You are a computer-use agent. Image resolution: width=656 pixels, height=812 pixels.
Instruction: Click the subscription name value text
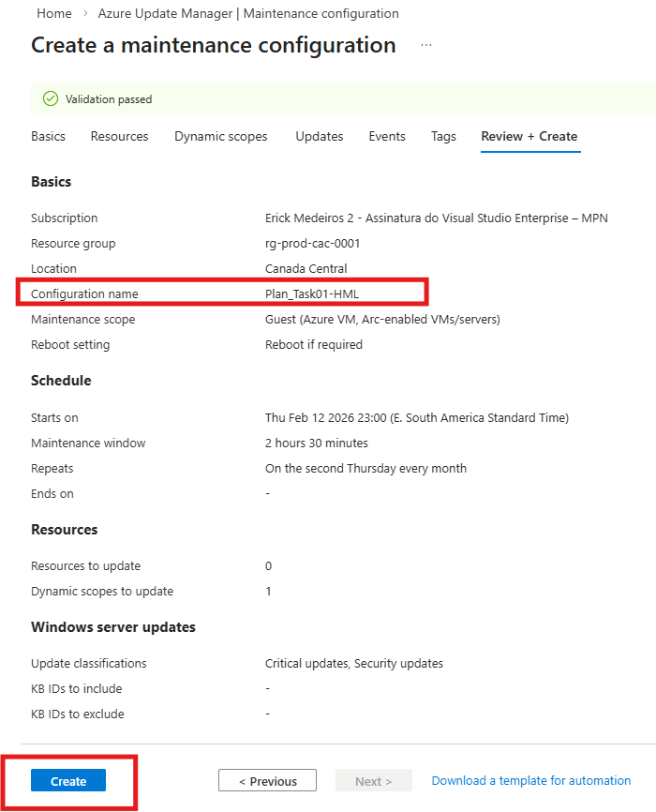[436, 218]
